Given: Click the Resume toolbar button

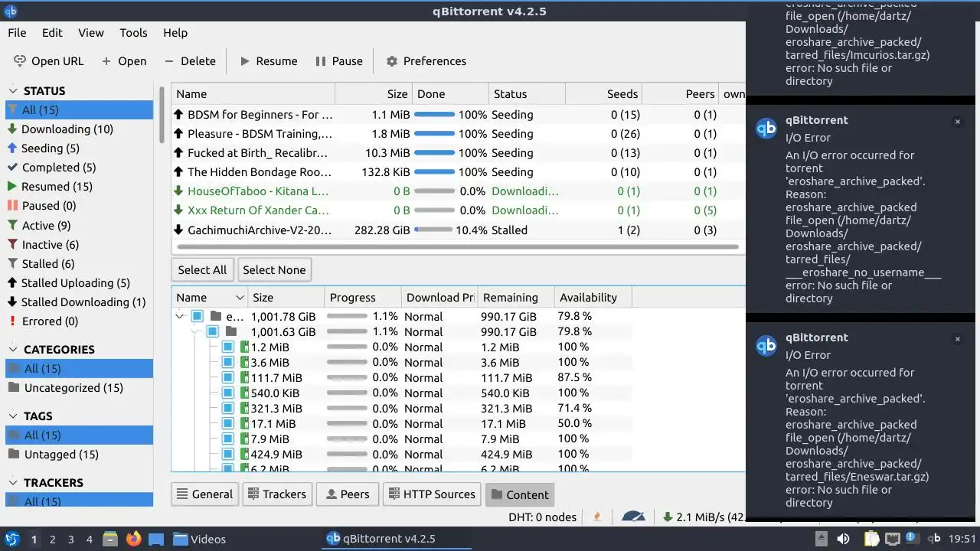Looking at the screenshot, I should pos(268,61).
